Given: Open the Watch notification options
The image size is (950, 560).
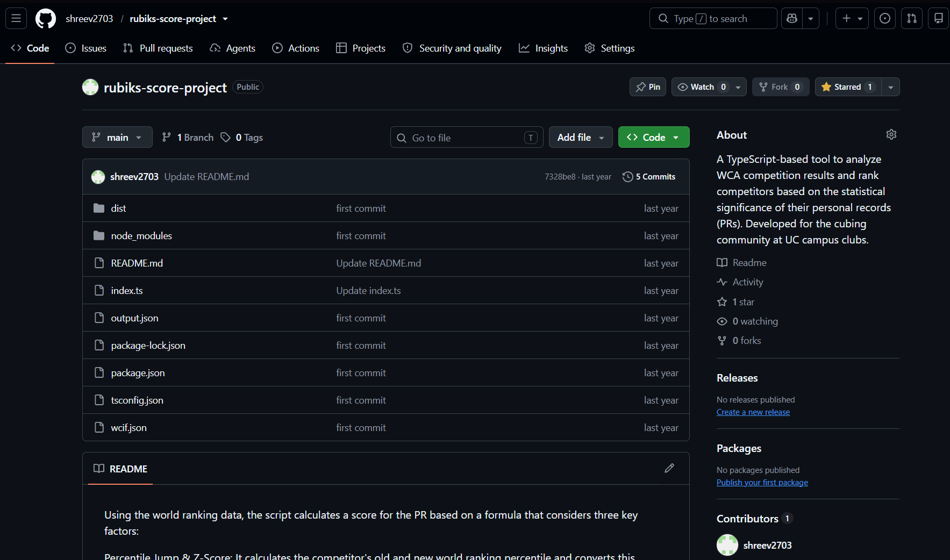Looking at the screenshot, I should [x=709, y=87].
